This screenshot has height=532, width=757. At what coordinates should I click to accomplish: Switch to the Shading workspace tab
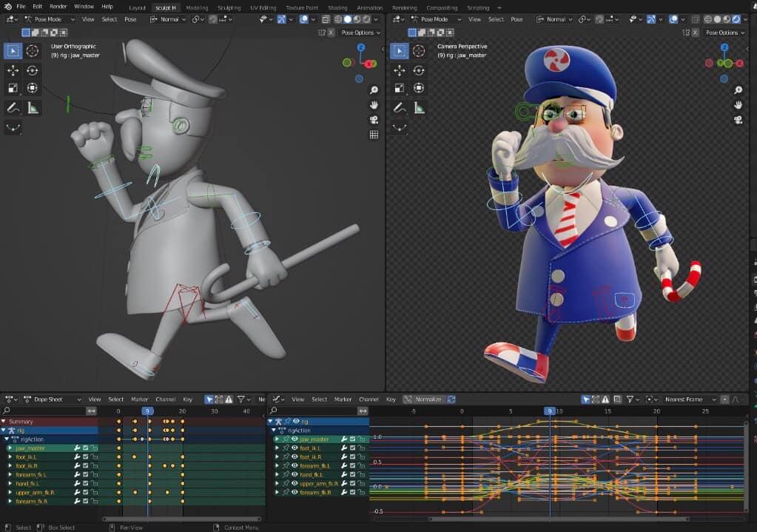[337, 7]
